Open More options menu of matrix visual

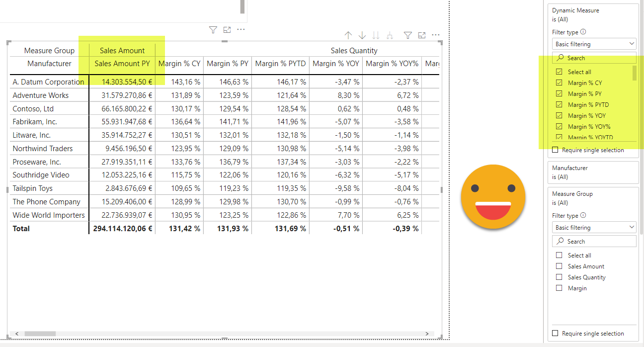coord(436,35)
